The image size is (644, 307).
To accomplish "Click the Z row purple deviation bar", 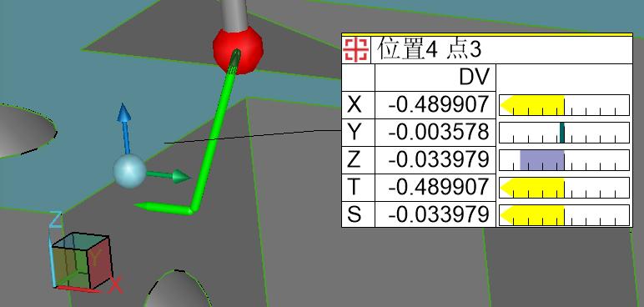I will [x=542, y=160].
